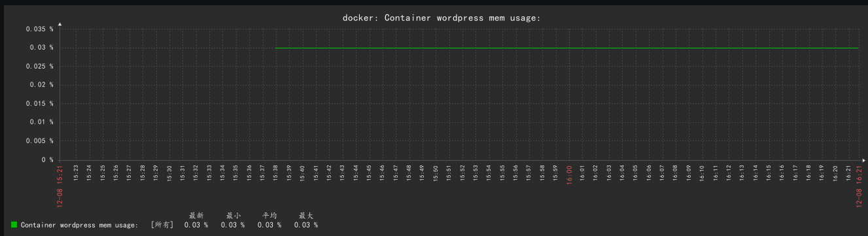Click the [所有] legend tag
Image resolution: width=868 pixels, height=236 pixels.
[162, 225]
